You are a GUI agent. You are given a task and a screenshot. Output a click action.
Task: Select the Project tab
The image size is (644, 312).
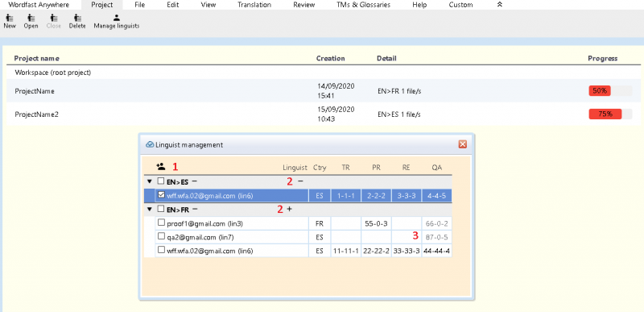[102, 5]
